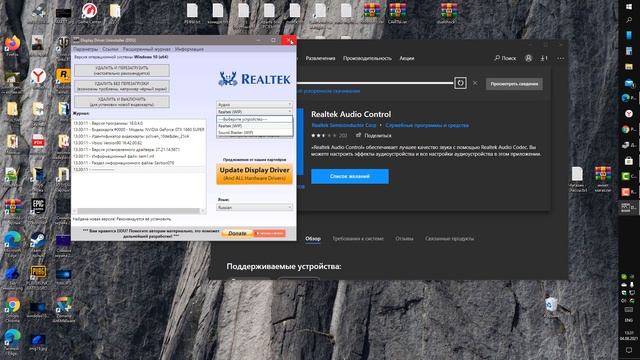Switch to Yandex Browser on the taskbar
Viewport: 640px width, 360px height.
[629, 113]
